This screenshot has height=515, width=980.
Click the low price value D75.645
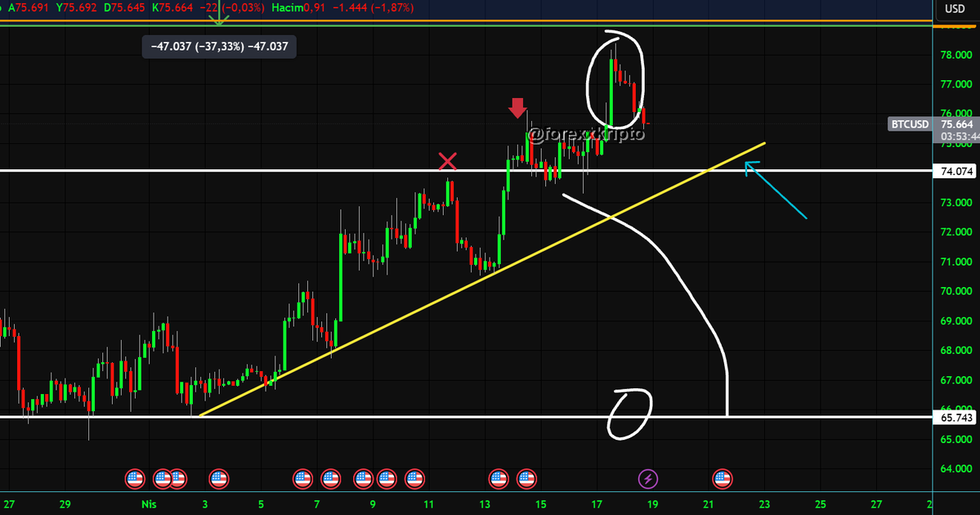click(123, 8)
